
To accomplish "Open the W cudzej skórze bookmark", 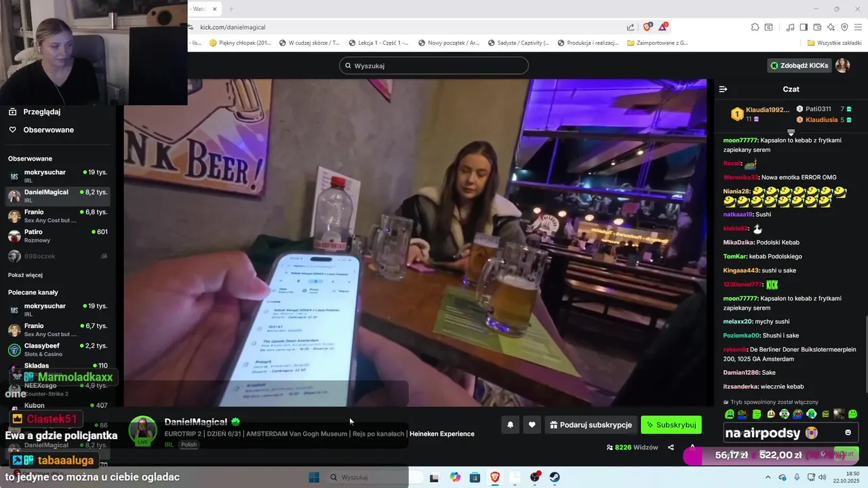I will point(309,43).
